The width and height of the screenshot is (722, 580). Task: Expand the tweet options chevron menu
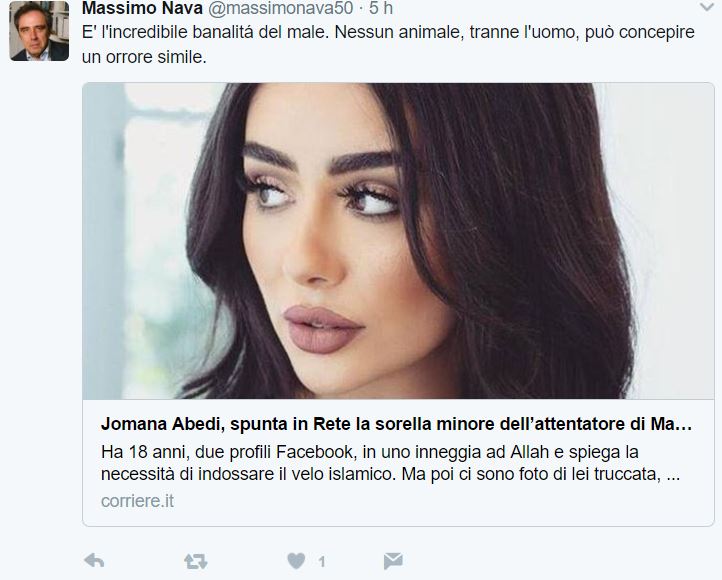point(707,7)
